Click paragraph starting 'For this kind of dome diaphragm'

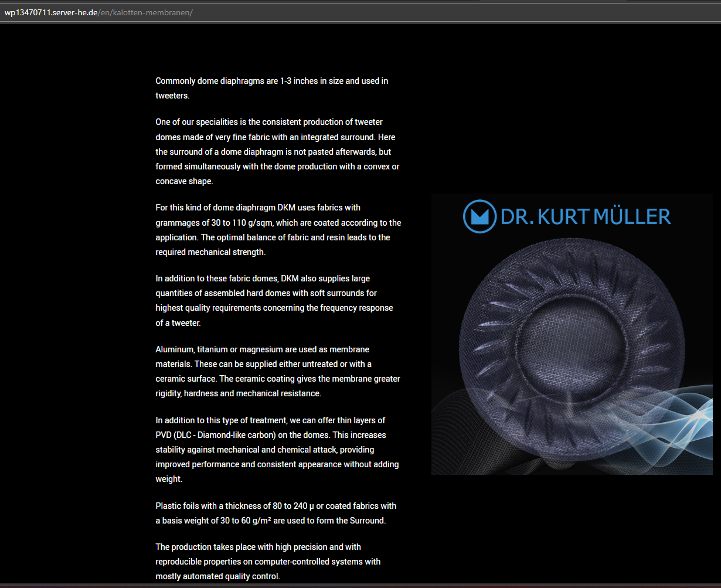coord(278,230)
